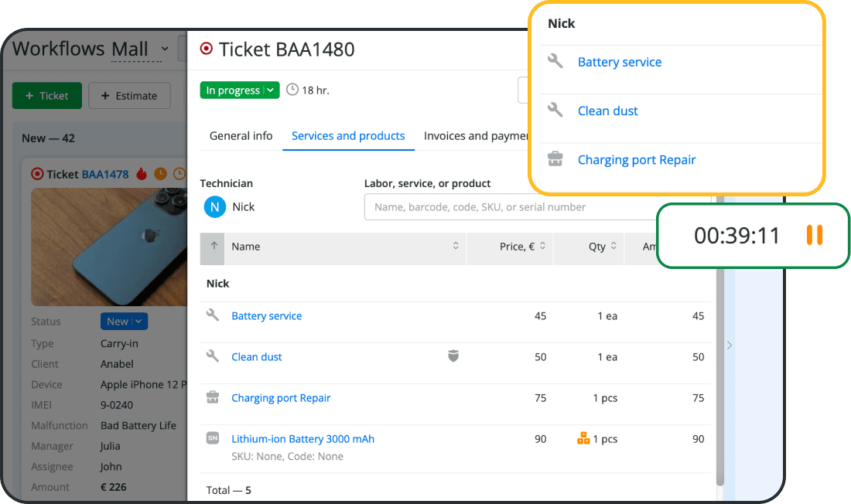
Task: Click the warranty shield icon on Clean dust row
Action: (x=453, y=356)
